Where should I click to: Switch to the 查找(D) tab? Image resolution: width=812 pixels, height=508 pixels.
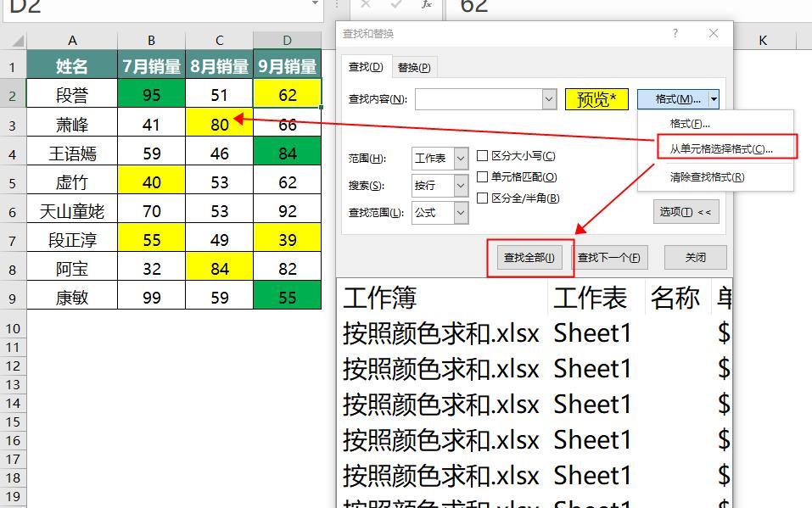tap(366, 67)
